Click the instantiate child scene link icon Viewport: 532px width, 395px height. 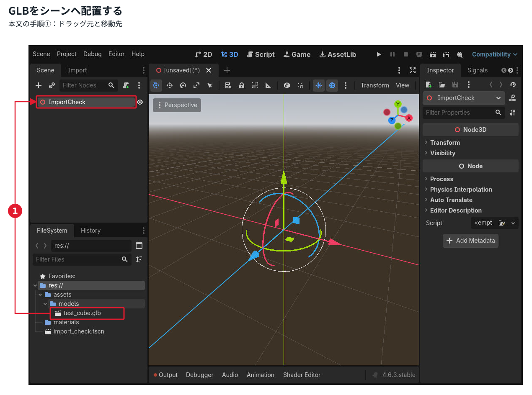coord(52,85)
